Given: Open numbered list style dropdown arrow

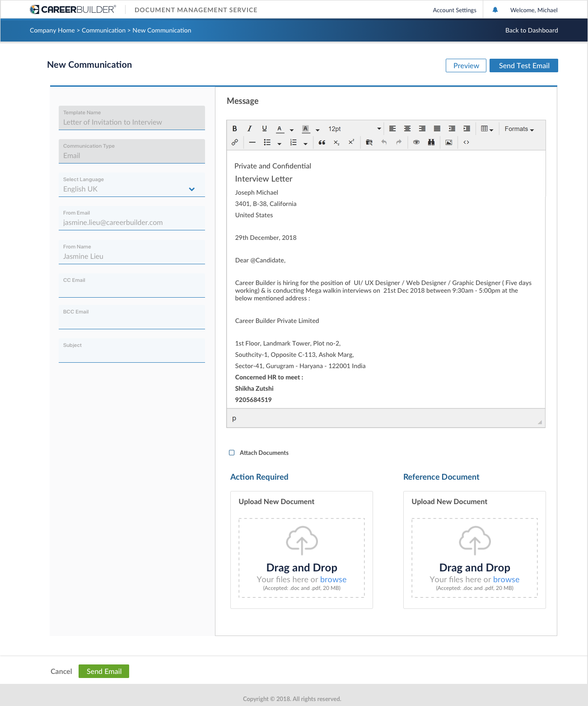Looking at the screenshot, I should 306,144.
